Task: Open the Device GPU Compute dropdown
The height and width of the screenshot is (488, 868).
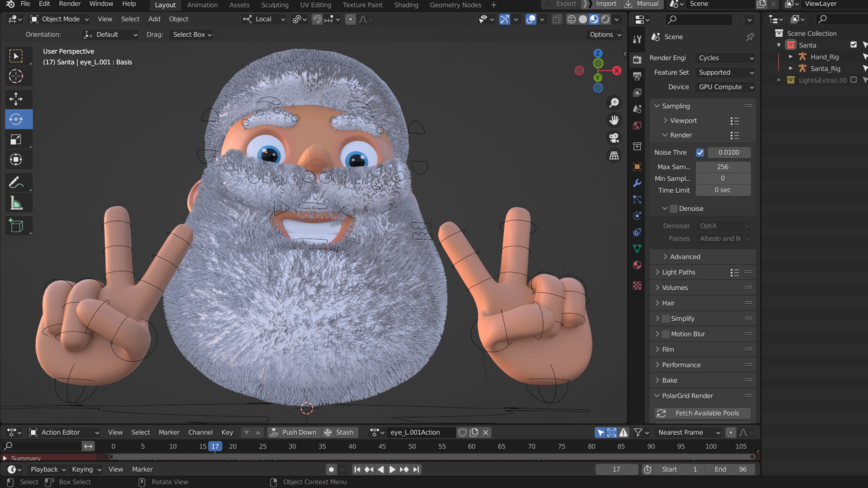Action: coord(725,87)
